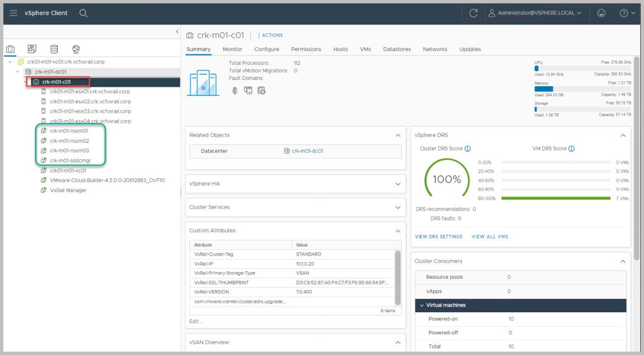
Task: Expand the Cluster Services panel
Action: point(397,207)
